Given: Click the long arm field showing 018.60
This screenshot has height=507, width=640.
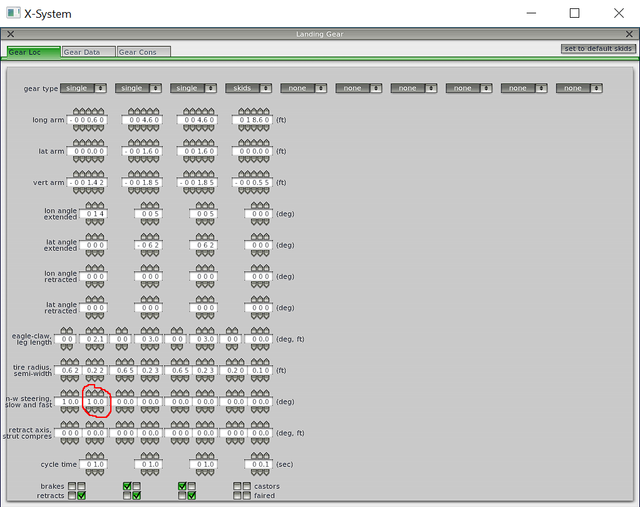Looking at the screenshot, I should click(x=252, y=120).
